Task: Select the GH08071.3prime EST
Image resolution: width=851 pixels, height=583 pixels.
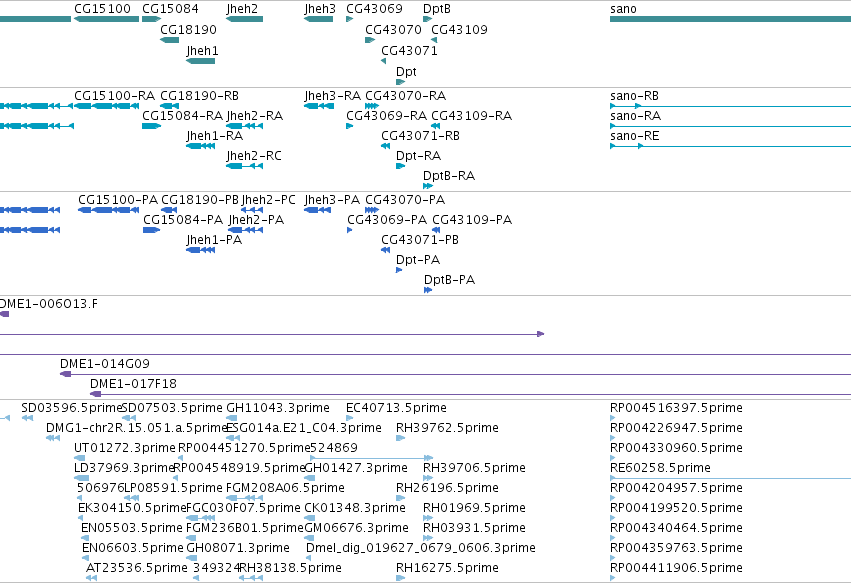Action: [192, 559]
